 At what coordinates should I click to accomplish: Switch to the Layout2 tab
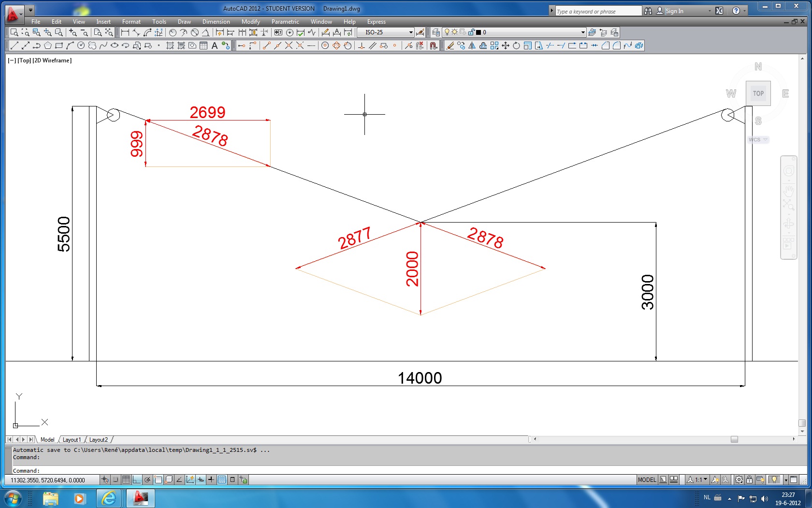coord(99,440)
